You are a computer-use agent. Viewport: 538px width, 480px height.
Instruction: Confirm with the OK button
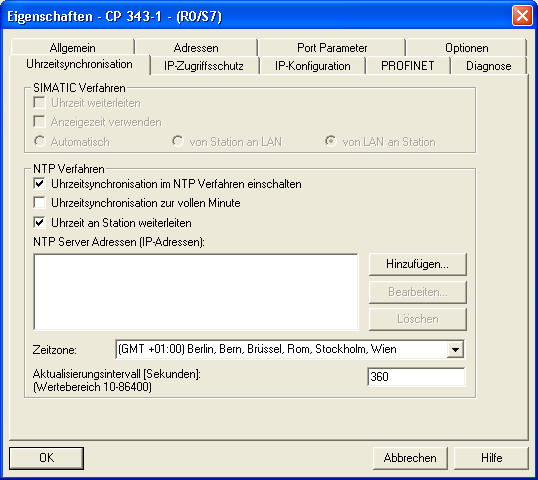coord(46,458)
